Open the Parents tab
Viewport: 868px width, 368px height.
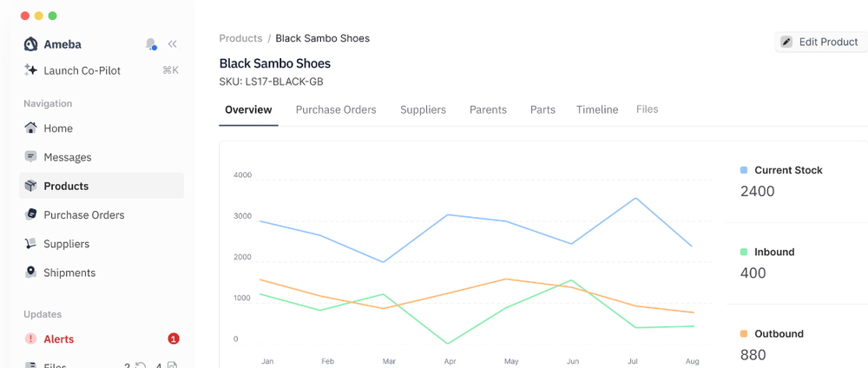pyautogui.click(x=488, y=110)
